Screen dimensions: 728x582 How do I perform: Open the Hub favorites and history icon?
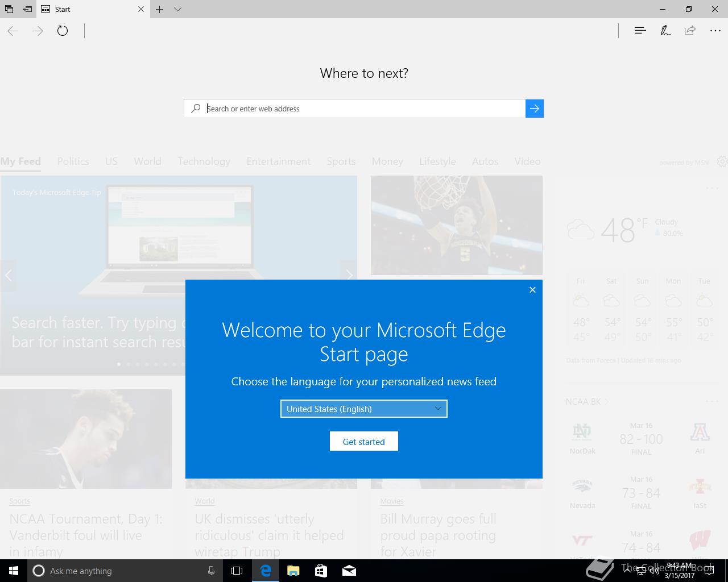[x=640, y=31]
